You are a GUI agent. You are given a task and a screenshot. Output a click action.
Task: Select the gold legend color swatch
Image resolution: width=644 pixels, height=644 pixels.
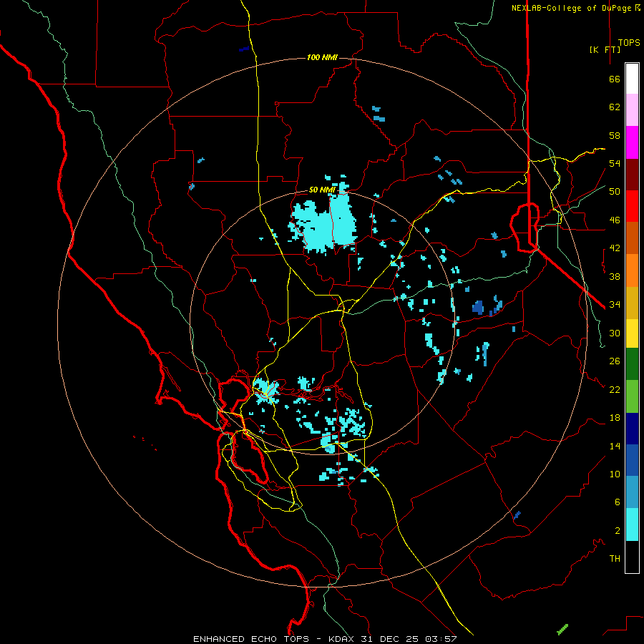coord(632,303)
